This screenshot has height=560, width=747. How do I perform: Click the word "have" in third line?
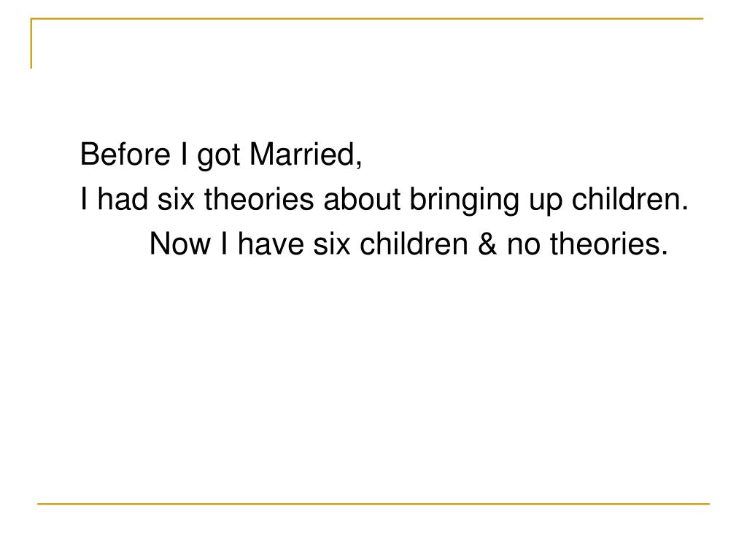point(270,244)
